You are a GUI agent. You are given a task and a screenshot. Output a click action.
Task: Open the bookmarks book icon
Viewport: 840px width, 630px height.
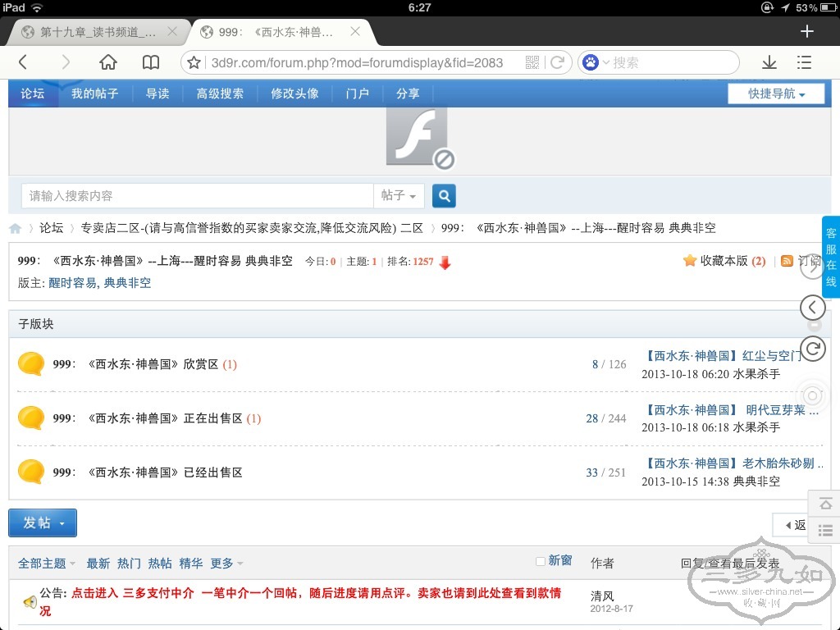[x=151, y=62]
